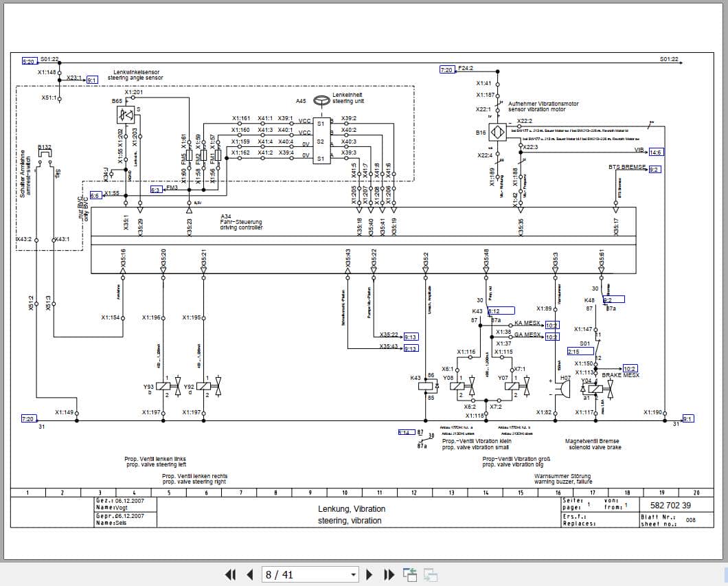Click the H07 warning buzzer symbol
728x586 pixels.
click(562, 387)
